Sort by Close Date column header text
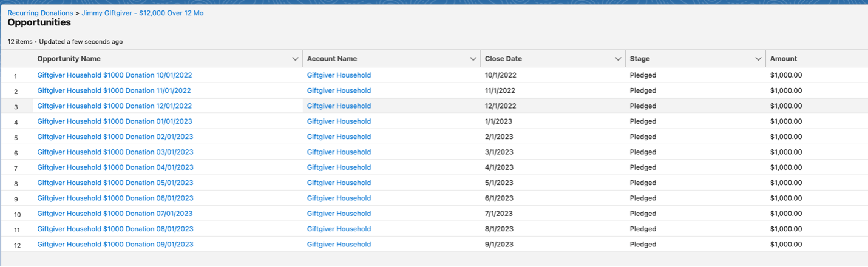Screen dimensions: 868x267 click(503, 59)
